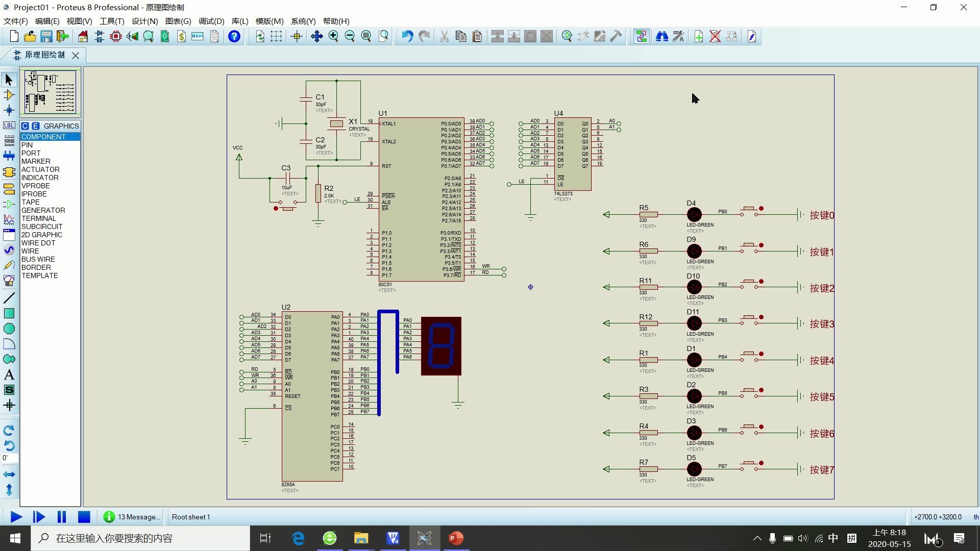Open the 视图(V) menu
Viewport: 980px width, 551px height.
tap(79, 21)
